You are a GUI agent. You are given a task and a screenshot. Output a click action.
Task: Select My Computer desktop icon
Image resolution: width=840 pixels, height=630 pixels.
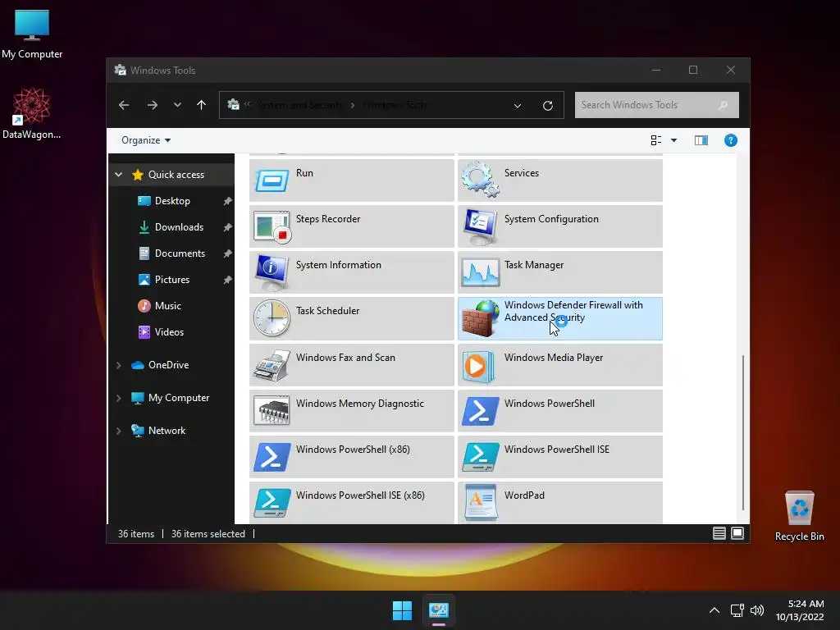[32, 34]
